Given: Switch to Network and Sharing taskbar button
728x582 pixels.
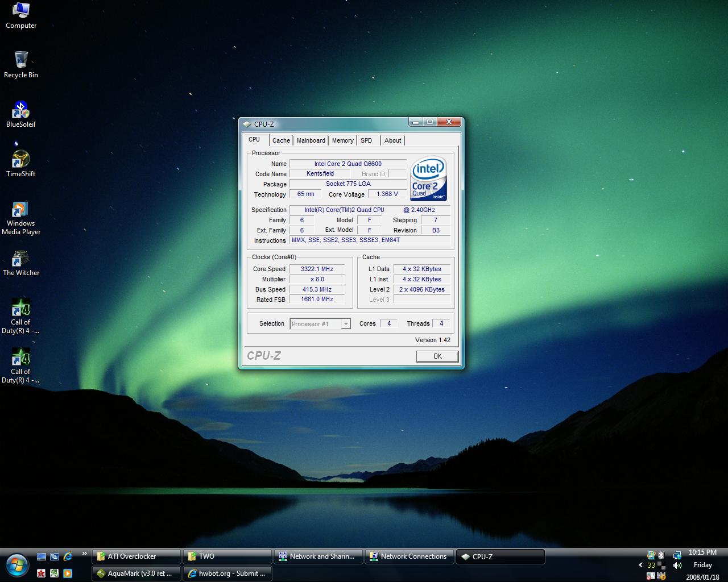Looking at the screenshot, I should click(318, 556).
